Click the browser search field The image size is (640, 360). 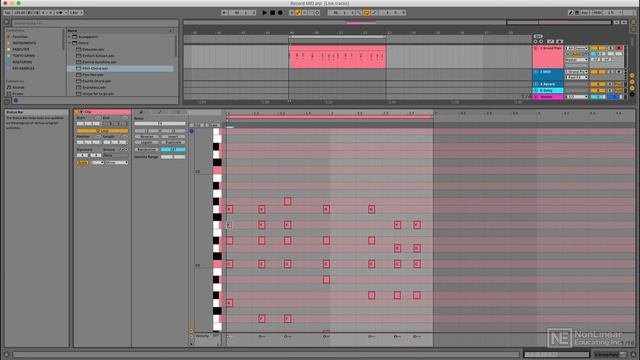95,23
